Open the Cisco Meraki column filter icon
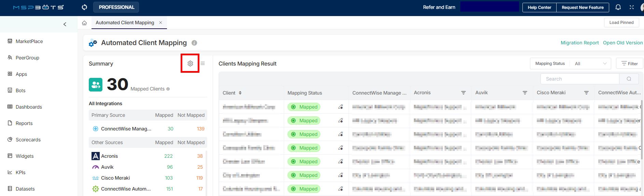 (x=586, y=93)
